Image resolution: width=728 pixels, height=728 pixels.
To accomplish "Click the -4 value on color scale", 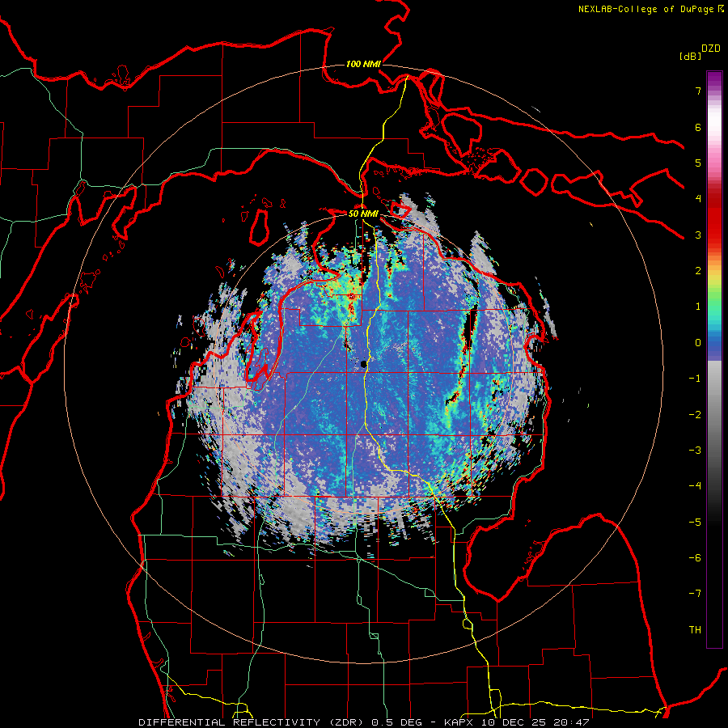I will [x=695, y=486].
